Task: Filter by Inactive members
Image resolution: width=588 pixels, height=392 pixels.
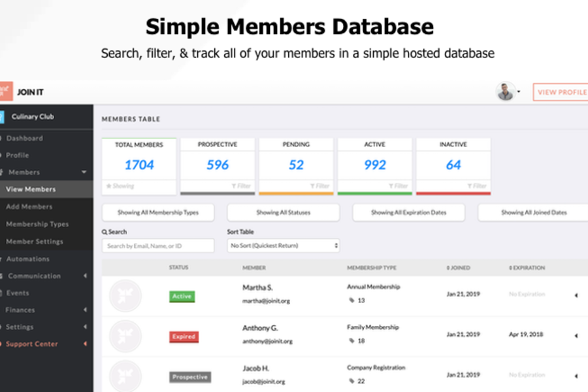Action: 478,186
